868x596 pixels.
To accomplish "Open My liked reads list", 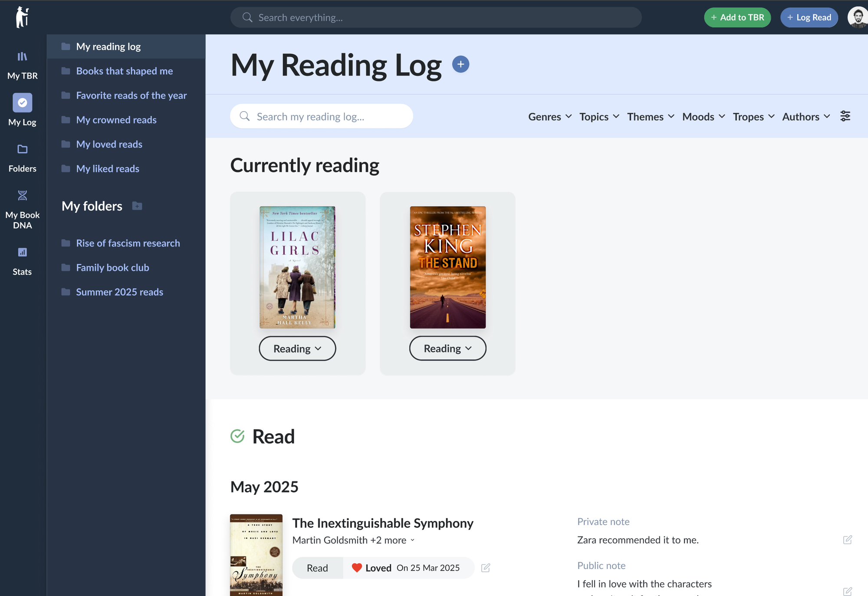I will [108, 168].
